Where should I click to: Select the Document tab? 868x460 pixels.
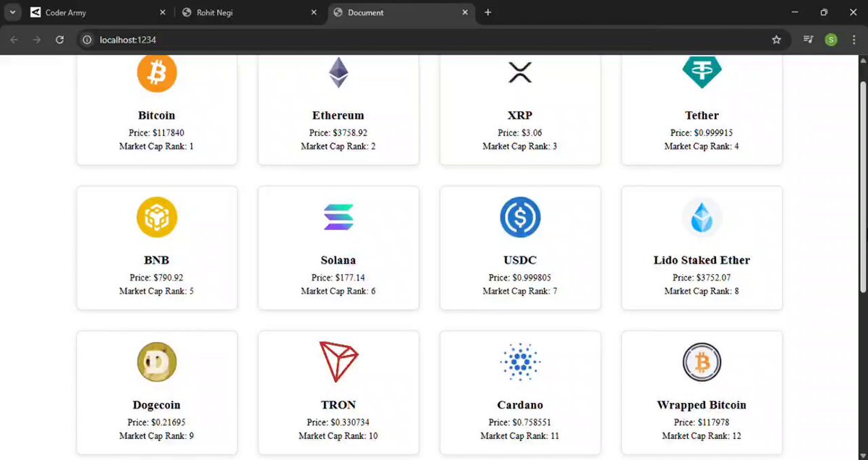[401, 12]
